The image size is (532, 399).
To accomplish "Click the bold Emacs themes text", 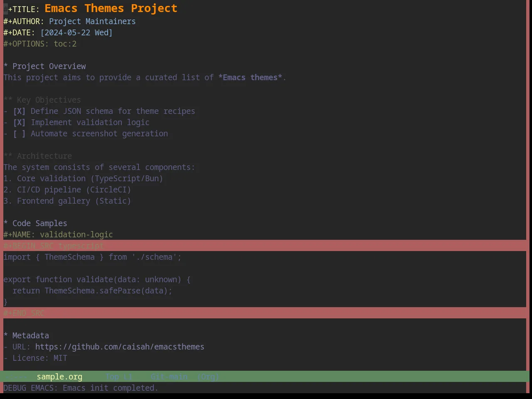I will pyautogui.click(x=250, y=77).
